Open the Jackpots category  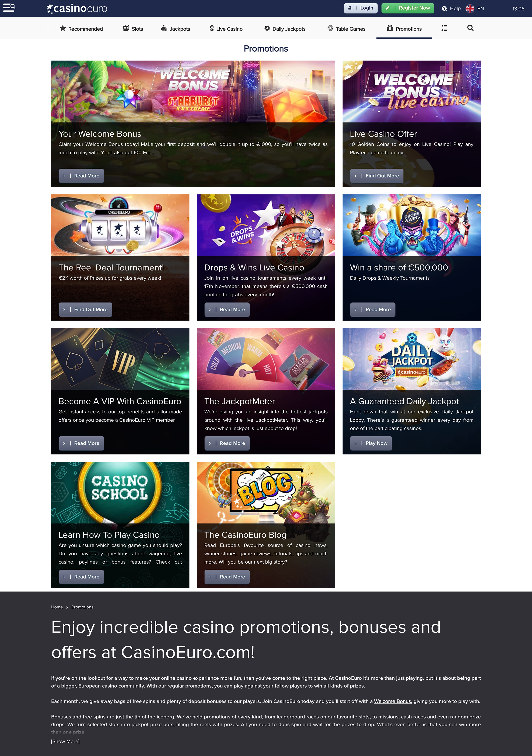click(175, 29)
